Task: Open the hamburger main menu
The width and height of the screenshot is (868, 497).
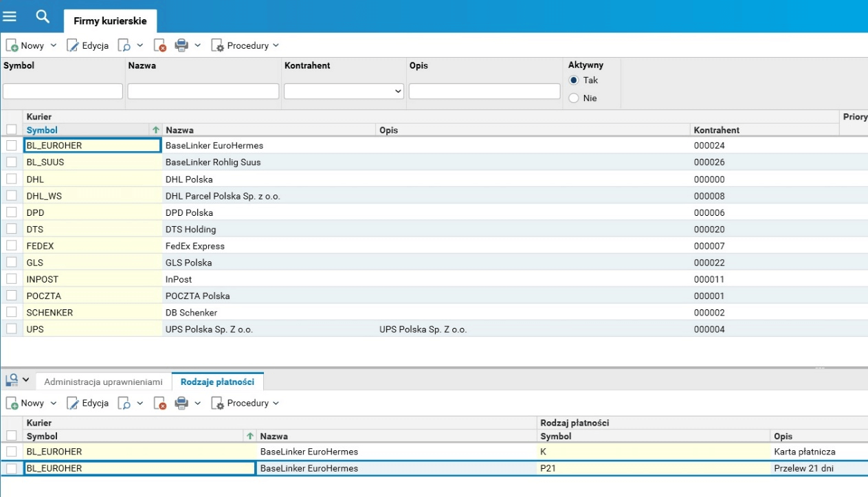Action: point(10,16)
